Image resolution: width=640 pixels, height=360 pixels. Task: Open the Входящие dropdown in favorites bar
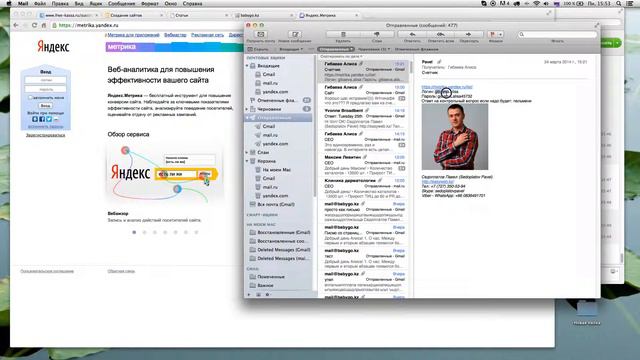[x=291, y=49]
